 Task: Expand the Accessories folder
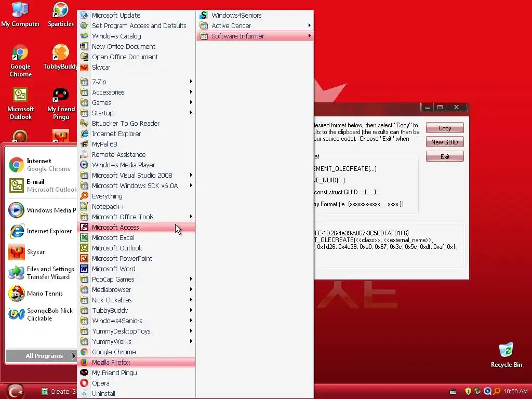coord(137,92)
